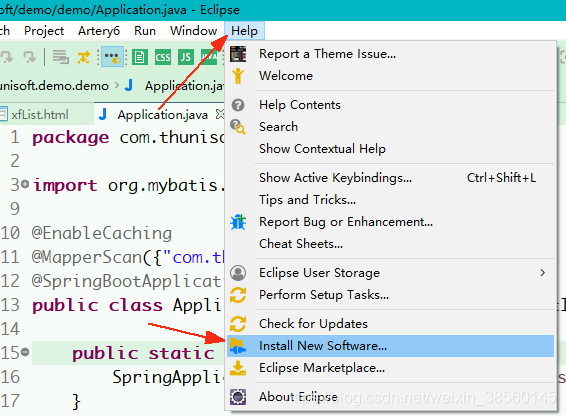Viewport: 566px width, 416px height.
Task: Click the @SpringBootApplication annotation on line 12
Action: (x=127, y=281)
